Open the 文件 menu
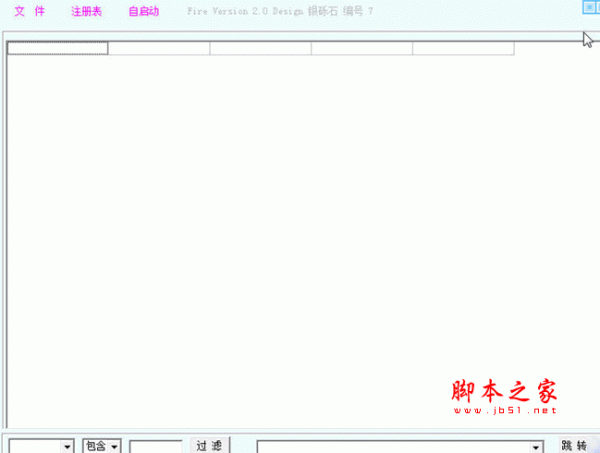The image size is (600, 453). click(x=29, y=11)
